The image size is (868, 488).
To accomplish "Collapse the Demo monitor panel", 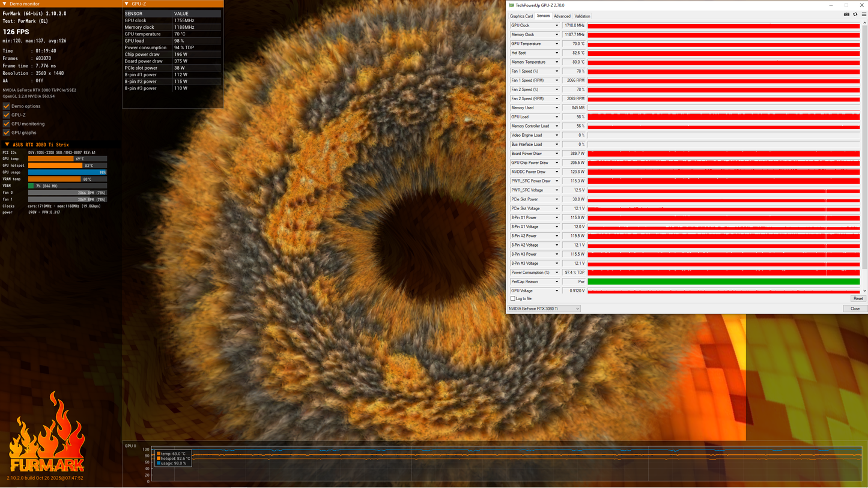I will tap(5, 4).
